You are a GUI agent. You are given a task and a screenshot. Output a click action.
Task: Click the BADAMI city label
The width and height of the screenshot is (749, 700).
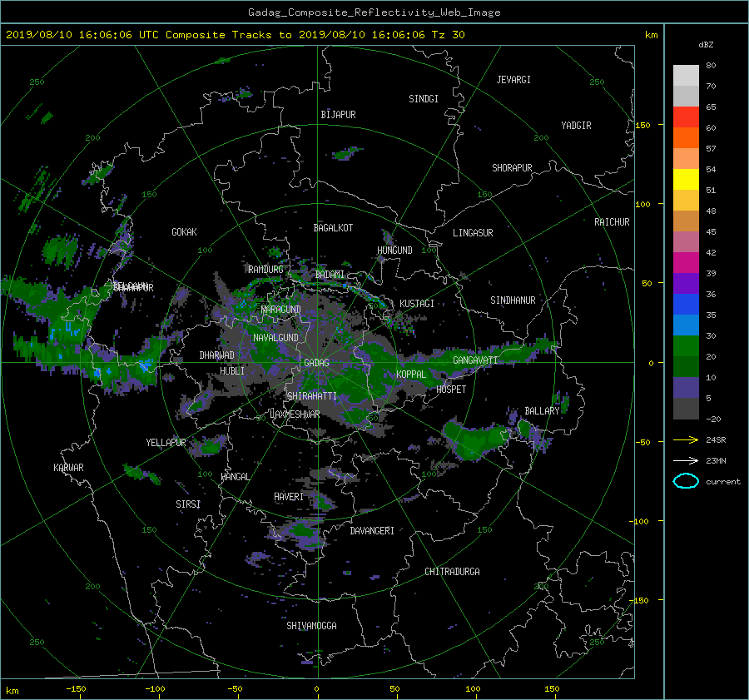point(330,275)
